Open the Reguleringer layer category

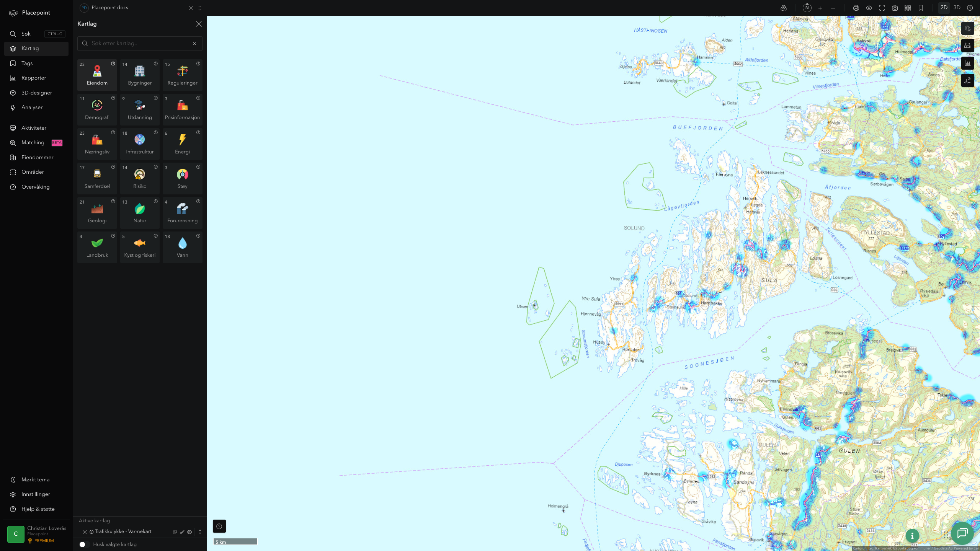click(x=182, y=75)
